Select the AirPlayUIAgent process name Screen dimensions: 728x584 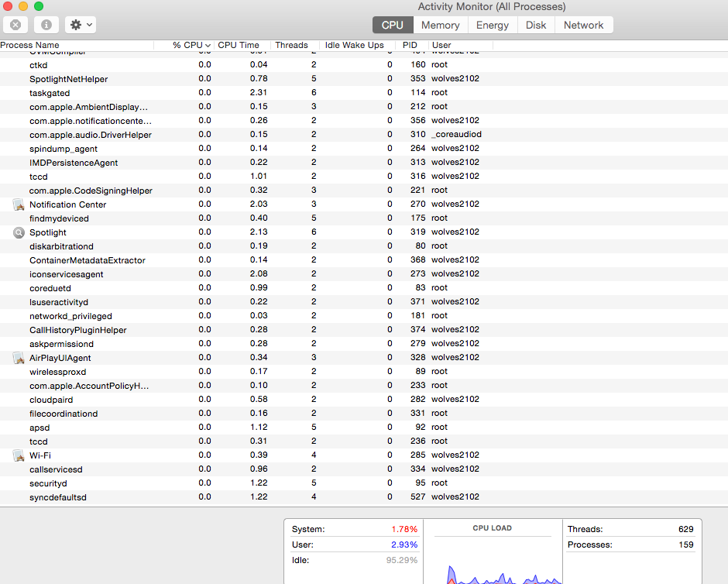click(60, 358)
